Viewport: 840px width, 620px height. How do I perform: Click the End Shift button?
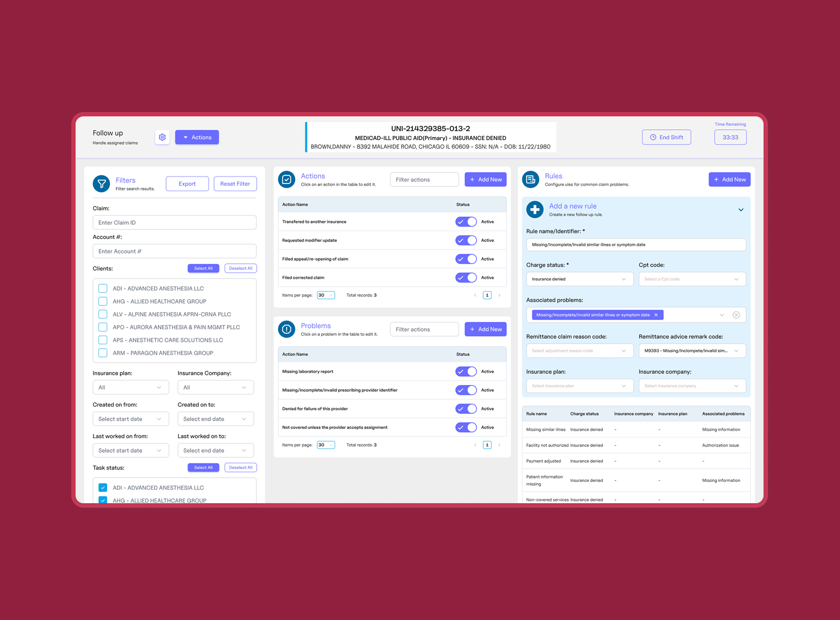tap(666, 137)
